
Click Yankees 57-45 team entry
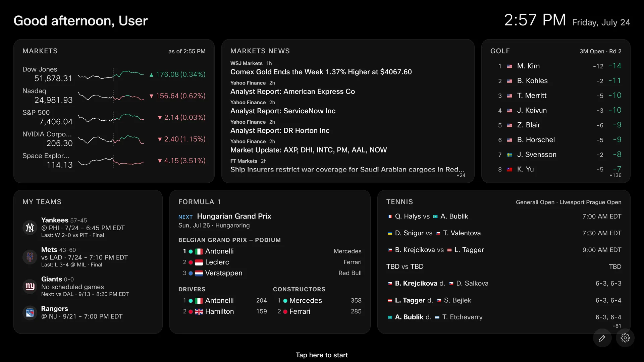88,228
